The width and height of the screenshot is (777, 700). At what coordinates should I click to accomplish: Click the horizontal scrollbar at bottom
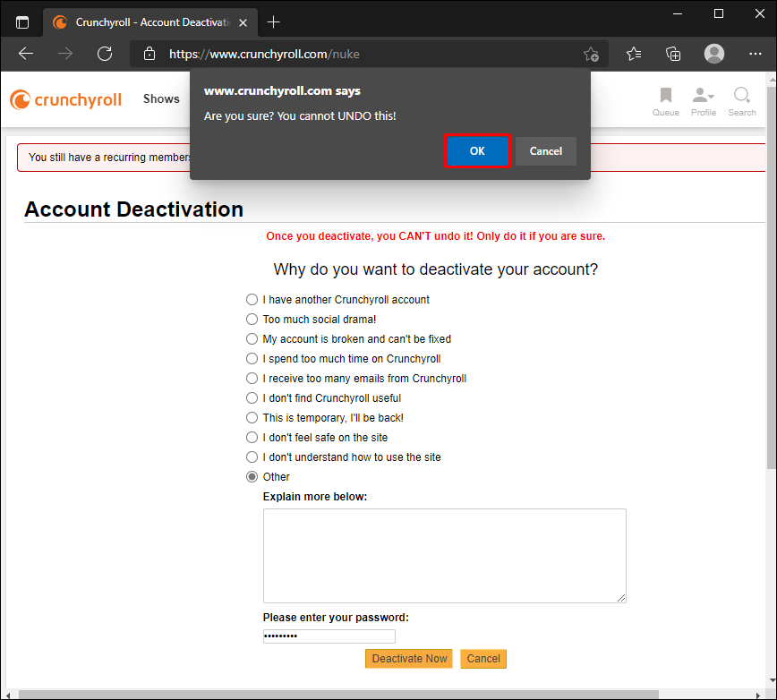click(x=338, y=695)
